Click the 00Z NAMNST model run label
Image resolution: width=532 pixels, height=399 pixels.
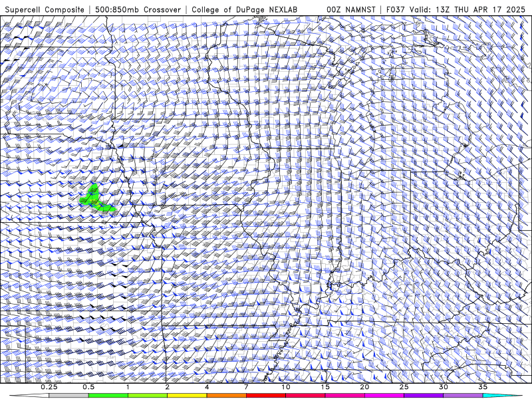coord(351,10)
